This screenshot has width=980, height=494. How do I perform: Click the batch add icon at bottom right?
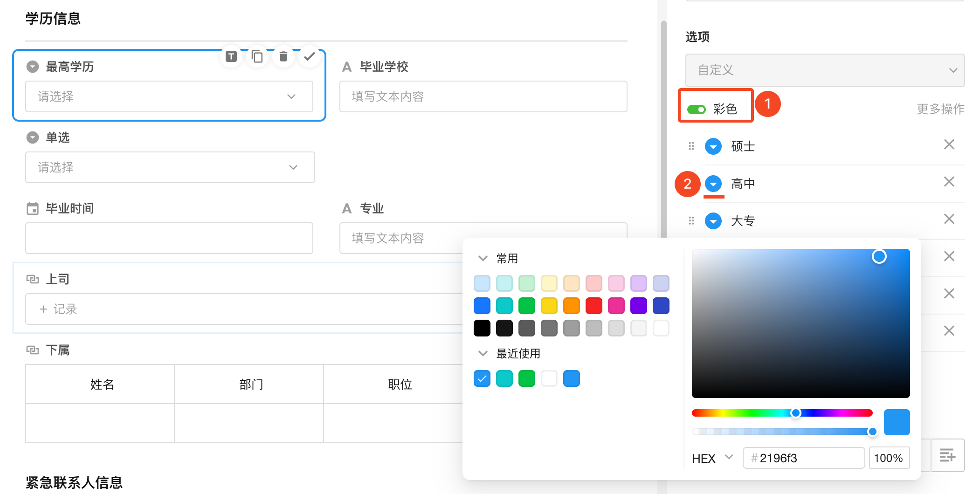[947, 455]
